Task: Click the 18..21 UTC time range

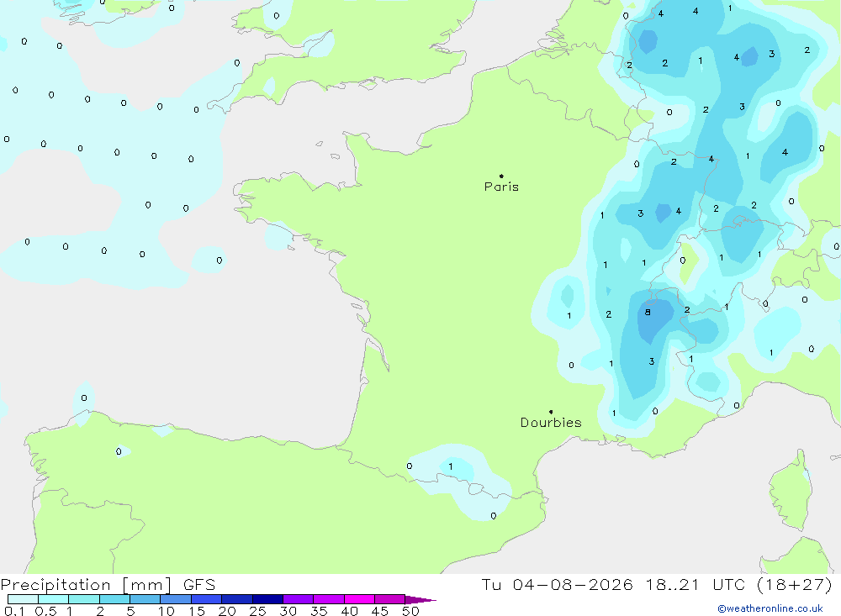Action: [x=696, y=584]
